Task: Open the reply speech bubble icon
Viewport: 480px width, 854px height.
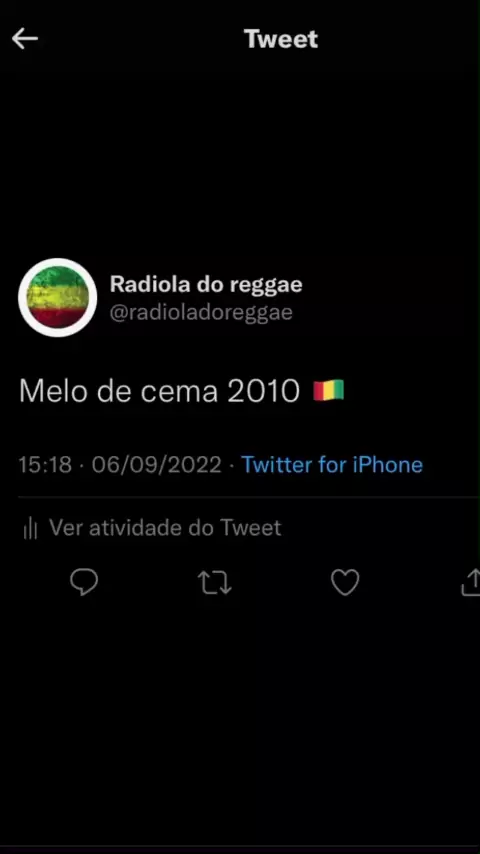Action: point(84,582)
